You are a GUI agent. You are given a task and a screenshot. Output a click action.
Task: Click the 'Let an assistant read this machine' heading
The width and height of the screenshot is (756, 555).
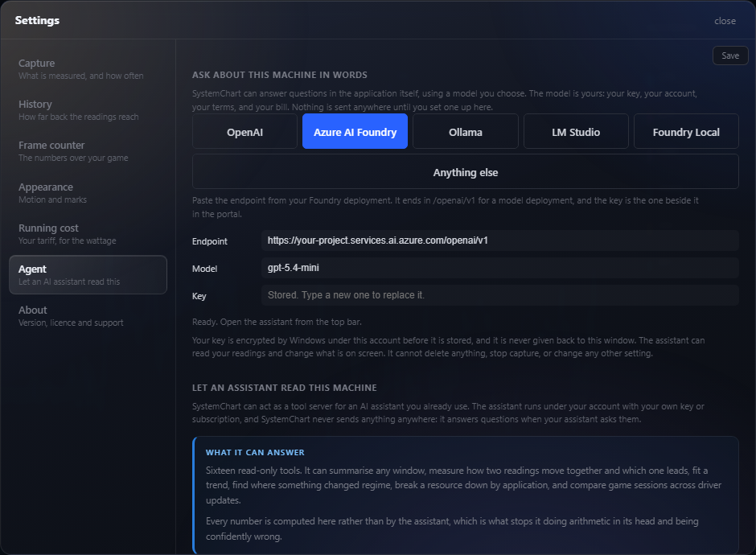pos(285,388)
